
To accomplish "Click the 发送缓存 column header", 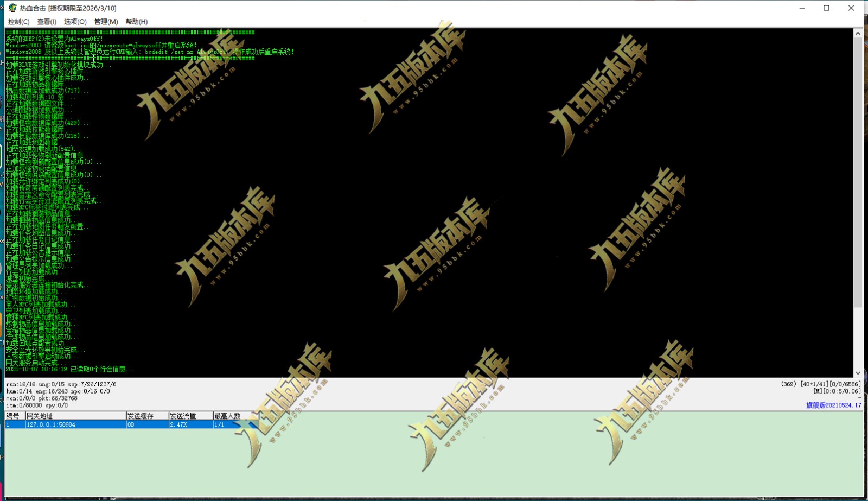I will (147, 416).
